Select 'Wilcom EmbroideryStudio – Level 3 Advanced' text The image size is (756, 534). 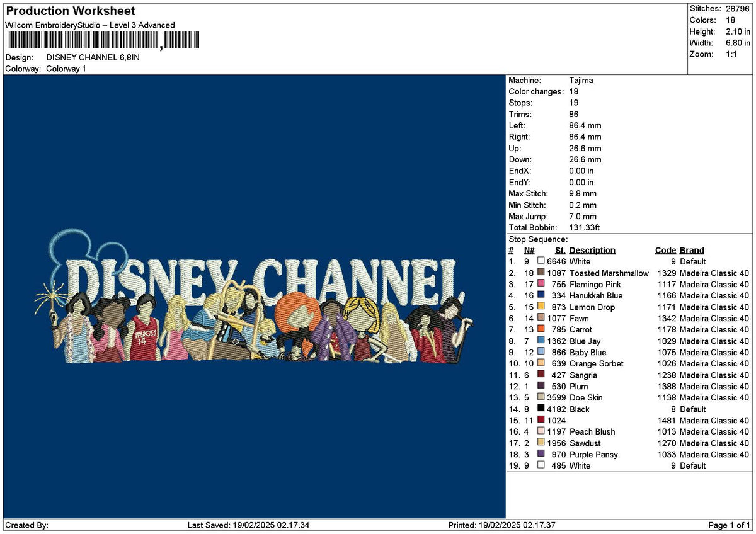[90, 25]
